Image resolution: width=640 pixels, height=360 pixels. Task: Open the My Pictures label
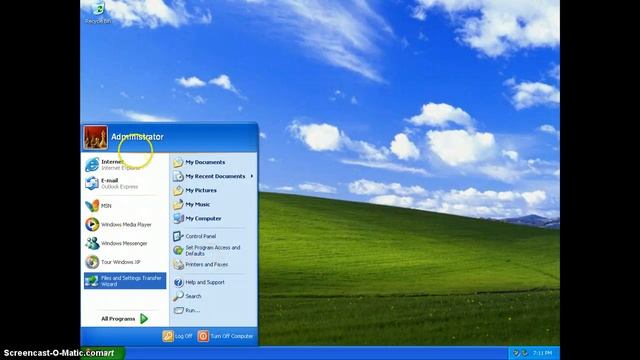point(201,191)
